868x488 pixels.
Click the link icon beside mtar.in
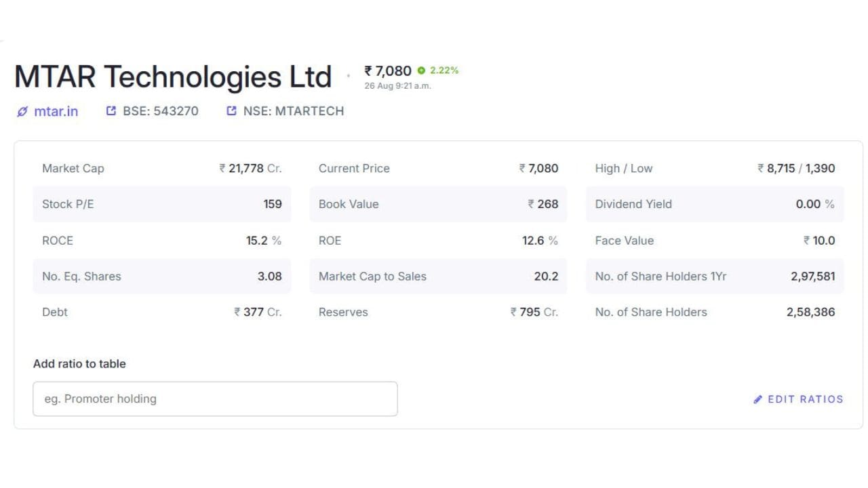pos(22,111)
